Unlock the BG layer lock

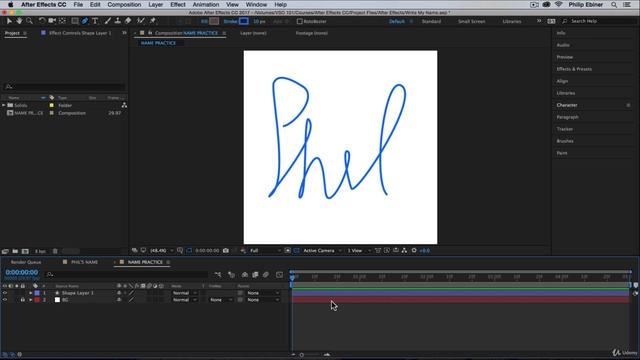pyautogui.click(x=23, y=300)
